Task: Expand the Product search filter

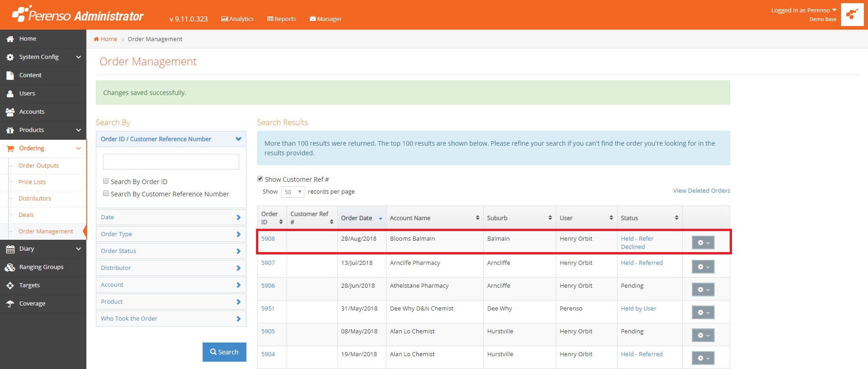Action: (x=171, y=302)
